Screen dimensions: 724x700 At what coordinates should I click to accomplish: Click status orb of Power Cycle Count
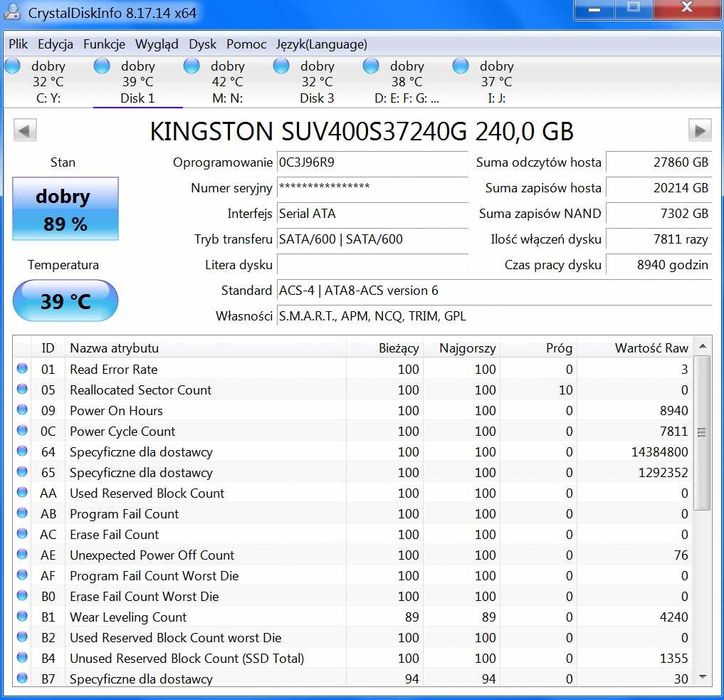(x=22, y=430)
